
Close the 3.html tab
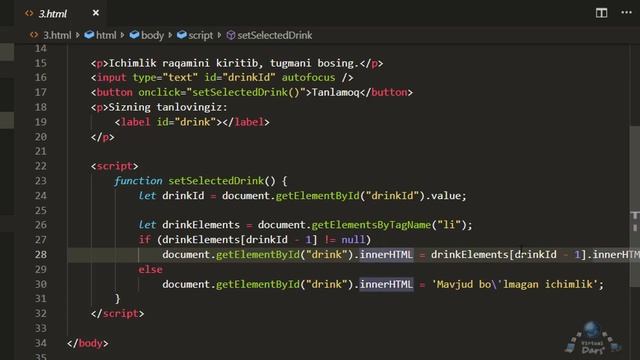pos(96,13)
